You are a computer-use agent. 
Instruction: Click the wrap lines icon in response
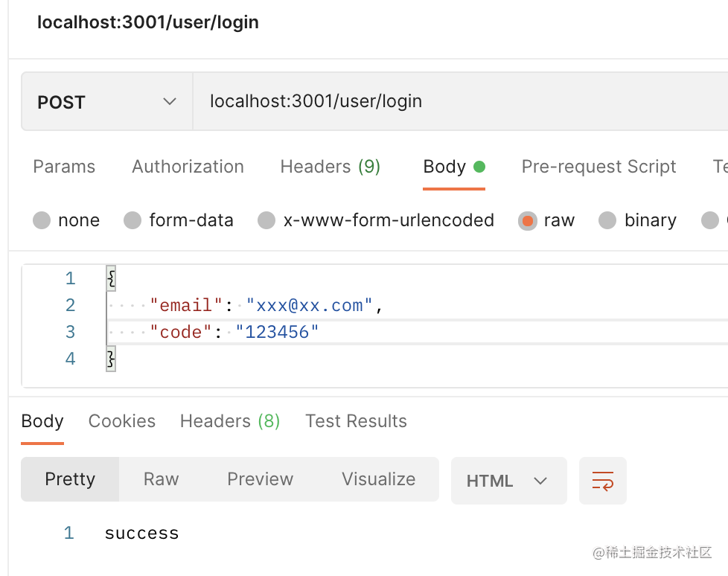[x=602, y=481]
